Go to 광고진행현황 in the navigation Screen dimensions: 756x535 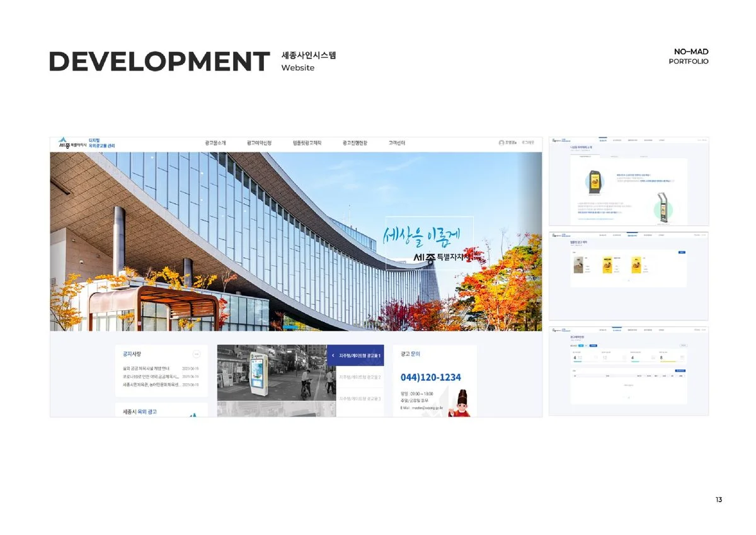click(x=355, y=144)
